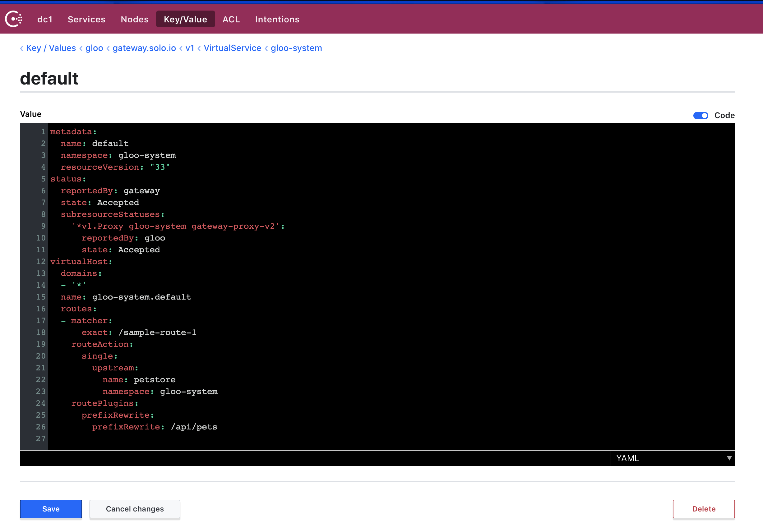The width and height of the screenshot is (763, 532).
Task: Navigate to Key / Values breadcrumb
Action: pyautogui.click(x=51, y=48)
